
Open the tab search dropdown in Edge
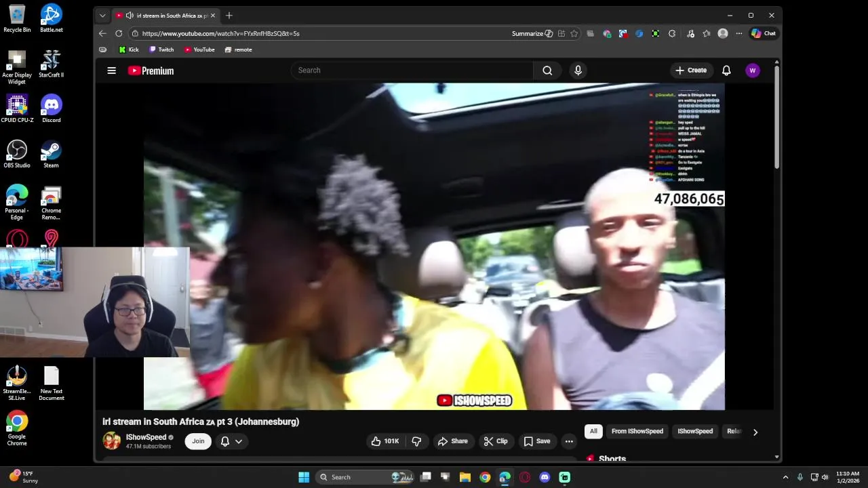pyautogui.click(x=102, y=15)
